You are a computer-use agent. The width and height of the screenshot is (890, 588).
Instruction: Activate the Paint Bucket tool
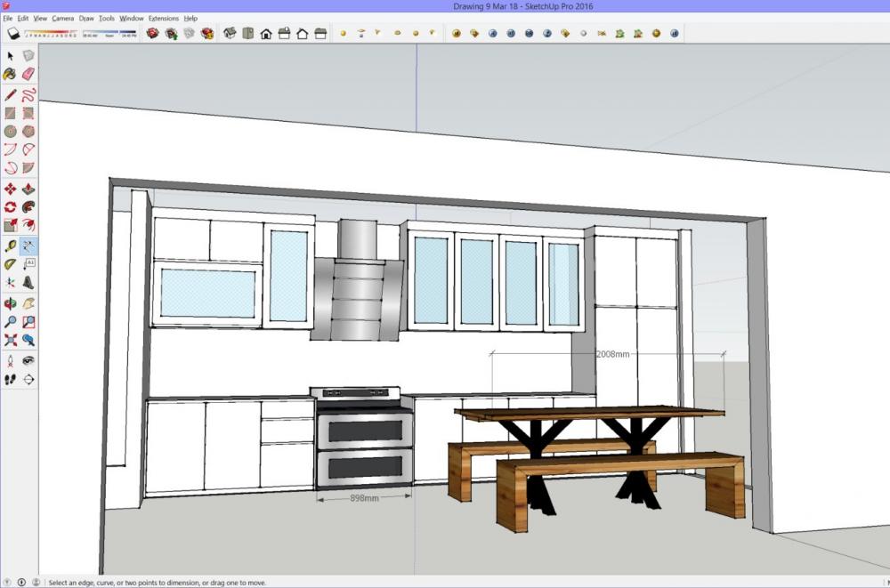tap(10, 74)
